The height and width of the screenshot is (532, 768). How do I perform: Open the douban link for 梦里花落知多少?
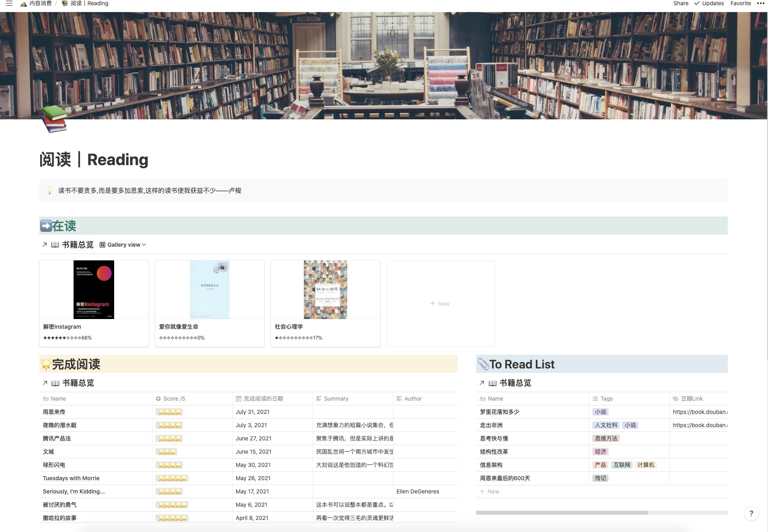(x=700, y=412)
